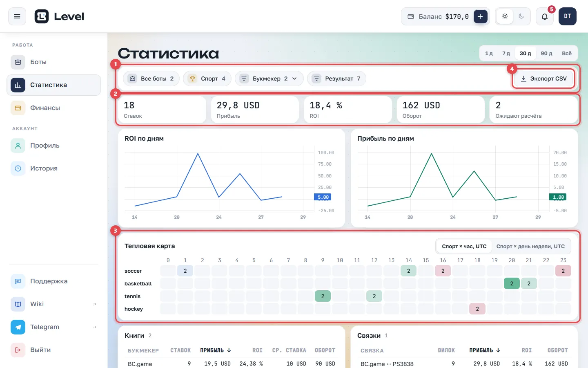
Task: Switch heatmap to Спорт × день недели, UTC
Action: [x=530, y=246]
